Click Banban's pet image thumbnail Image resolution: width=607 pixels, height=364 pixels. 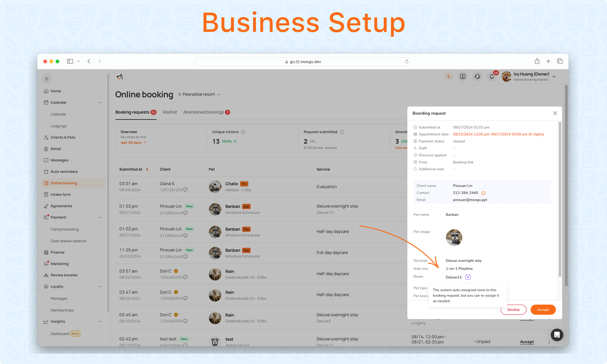(454, 238)
